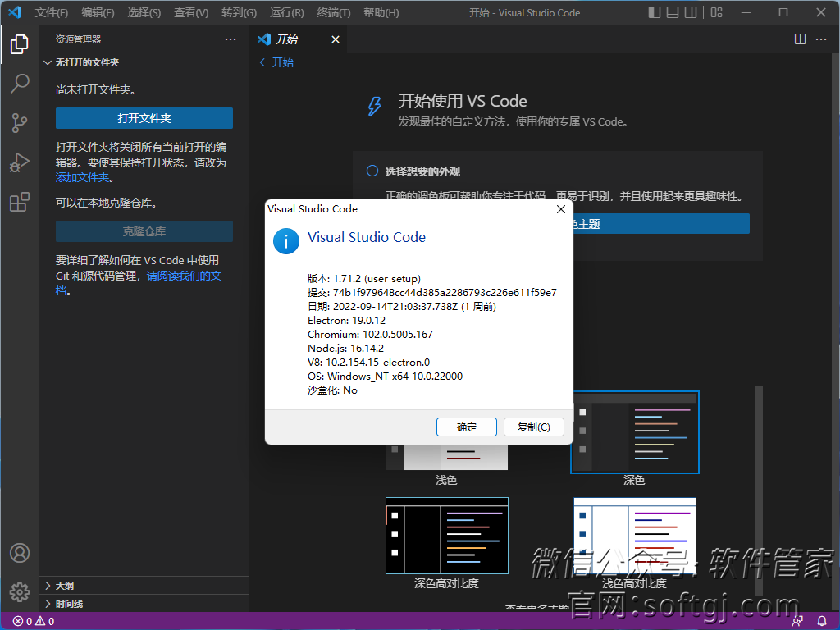Click the welcome page vertical scrollbar

point(759,490)
